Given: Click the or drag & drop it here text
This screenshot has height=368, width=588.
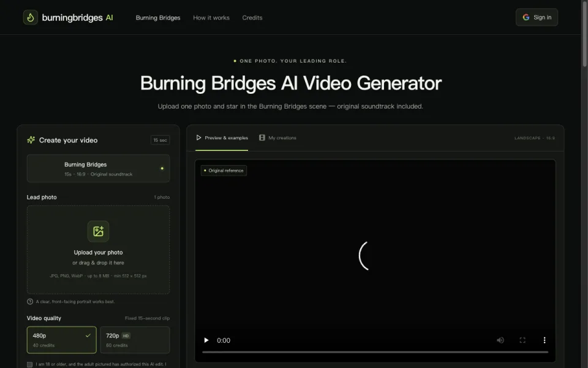Looking at the screenshot, I should pyautogui.click(x=98, y=263).
